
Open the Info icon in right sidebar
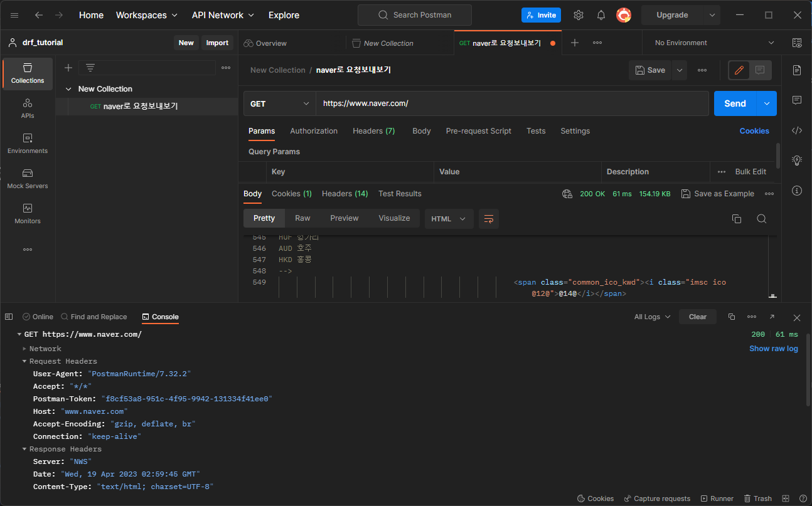pyautogui.click(x=797, y=191)
